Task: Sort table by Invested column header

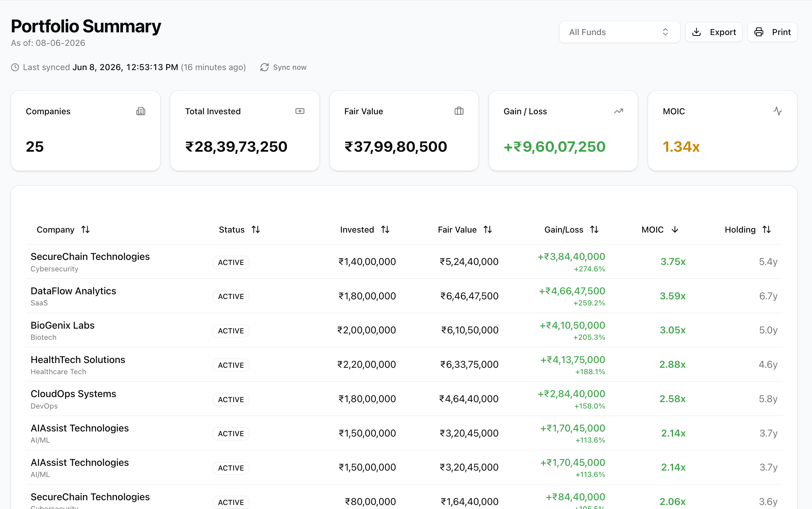Action: (365, 230)
